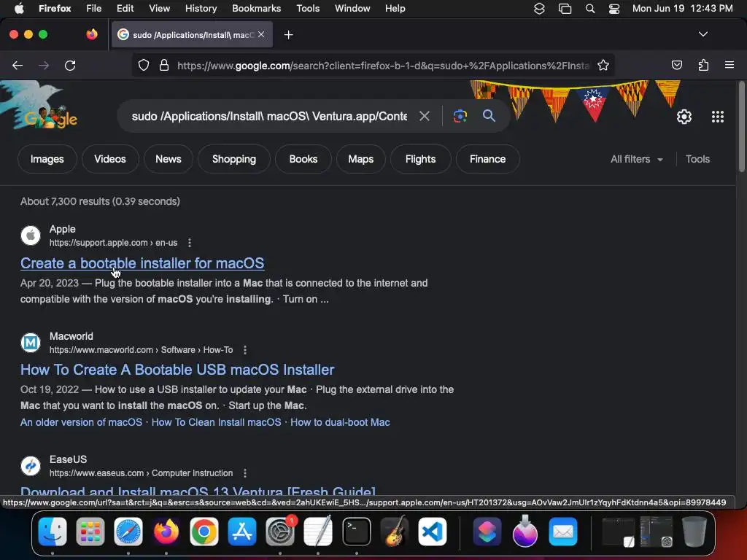Open the Firefox hamburger application menu

[x=729, y=65]
